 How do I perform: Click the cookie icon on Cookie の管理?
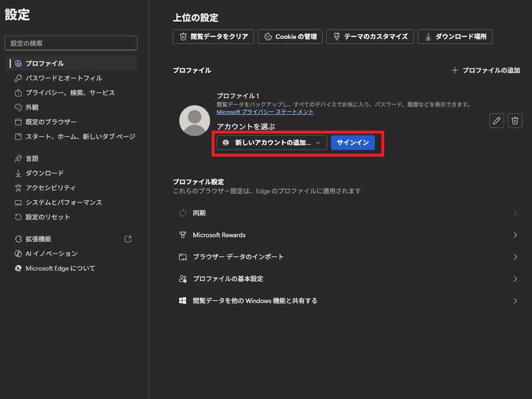click(268, 37)
